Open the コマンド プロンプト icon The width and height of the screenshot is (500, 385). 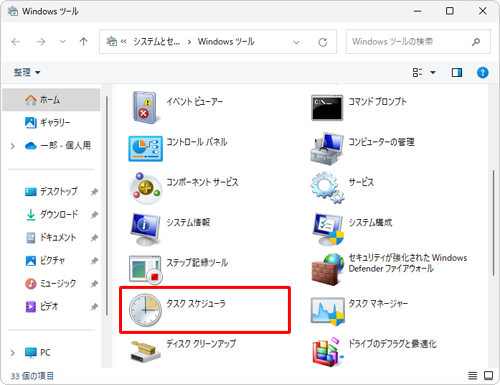(327, 108)
